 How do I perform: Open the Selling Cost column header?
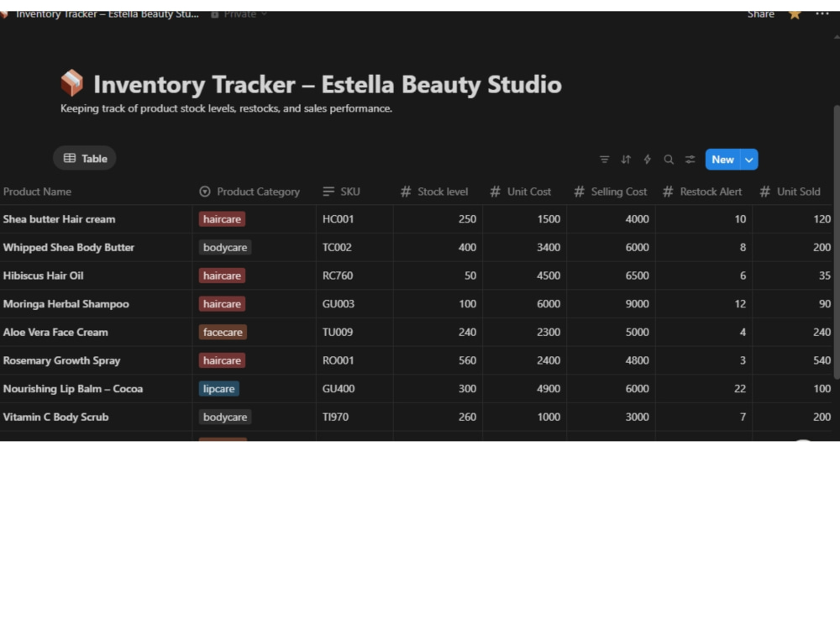pos(612,192)
